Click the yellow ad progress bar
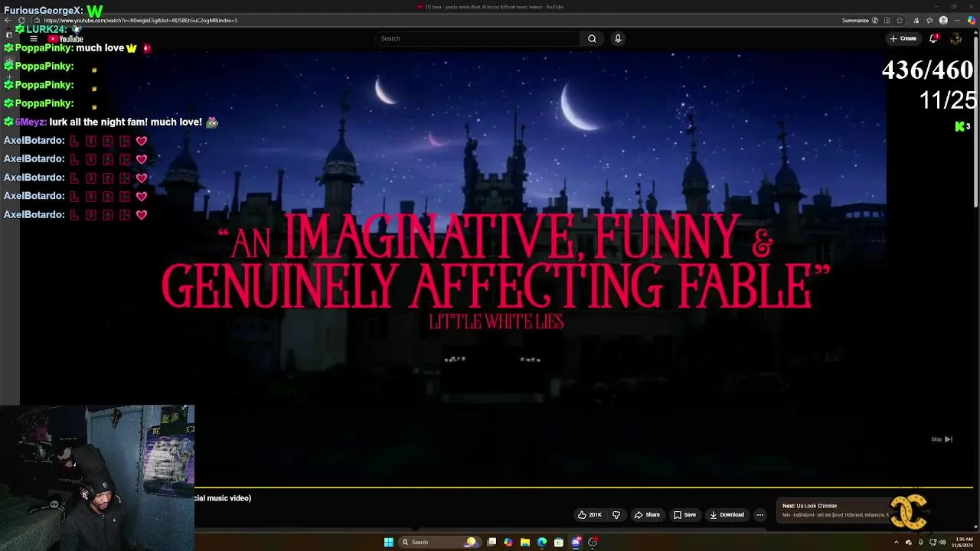The width and height of the screenshot is (980, 551). tap(583, 487)
